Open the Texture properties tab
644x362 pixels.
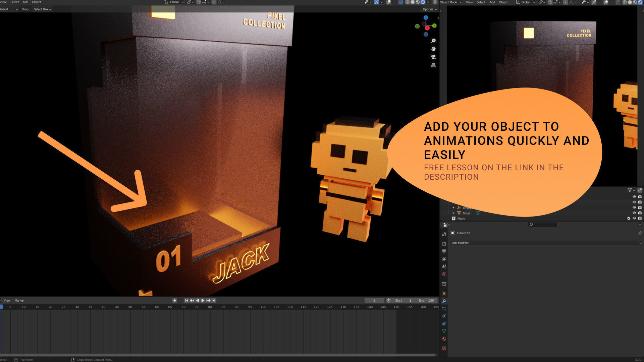click(x=444, y=348)
